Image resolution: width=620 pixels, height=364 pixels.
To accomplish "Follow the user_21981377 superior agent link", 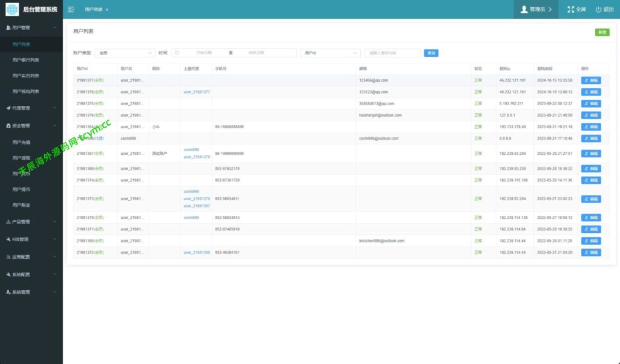I will click(197, 92).
